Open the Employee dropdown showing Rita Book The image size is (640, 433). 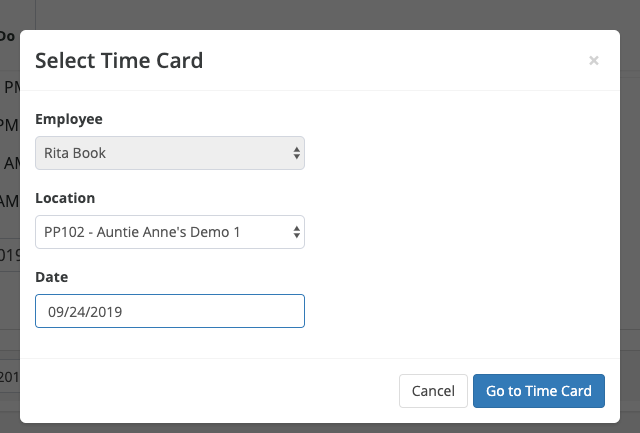click(x=169, y=153)
